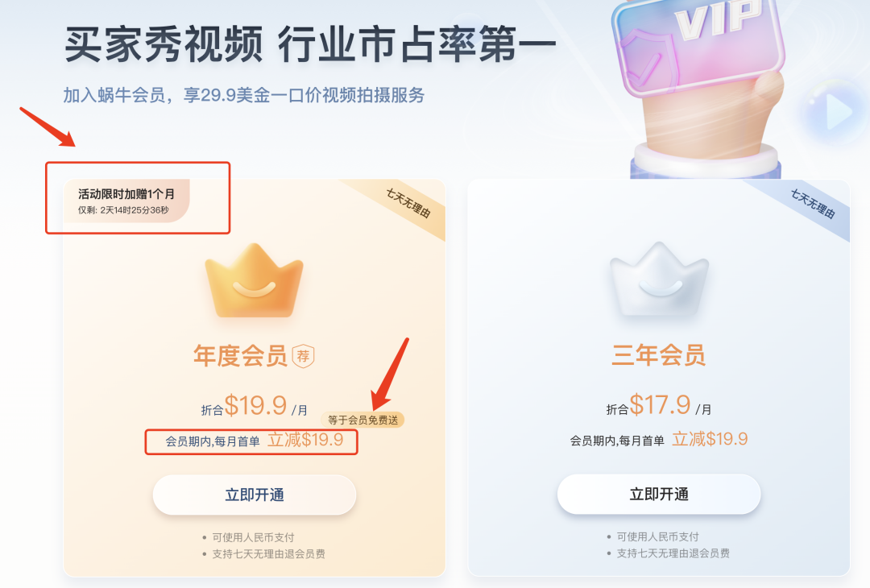Select the 三年会员 plan title
Image resolution: width=870 pixels, height=588 pixels.
pos(659,355)
